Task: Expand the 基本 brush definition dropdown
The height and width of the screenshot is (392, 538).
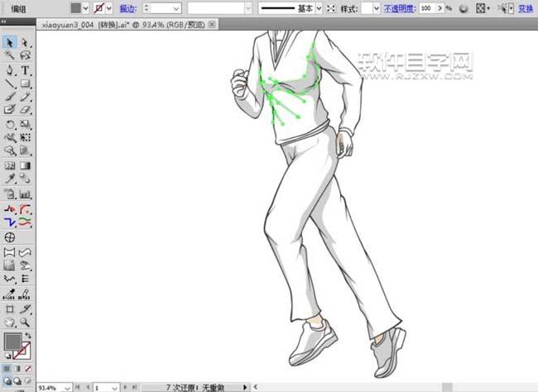Action: tap(318, 7)
